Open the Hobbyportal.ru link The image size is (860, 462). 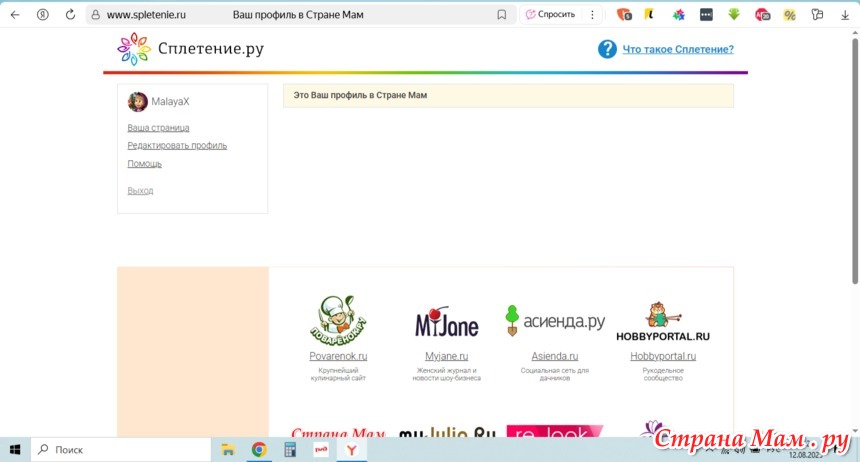[x=663, y=356]
